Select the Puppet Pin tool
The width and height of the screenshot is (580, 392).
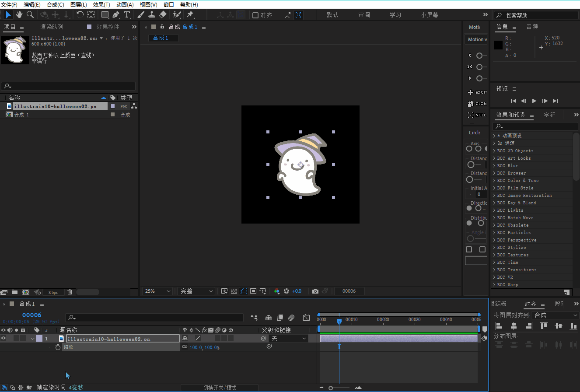pos(190,15)
